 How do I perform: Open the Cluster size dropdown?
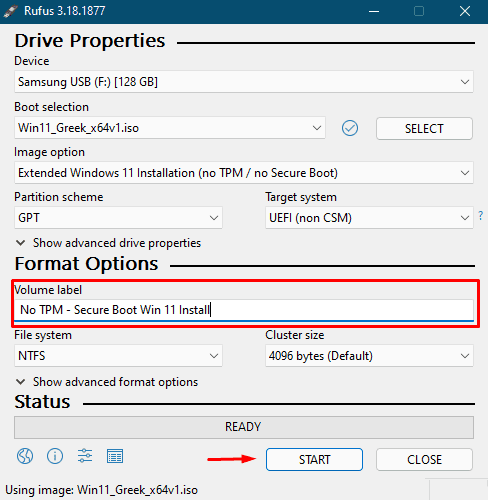coord(369,356)
